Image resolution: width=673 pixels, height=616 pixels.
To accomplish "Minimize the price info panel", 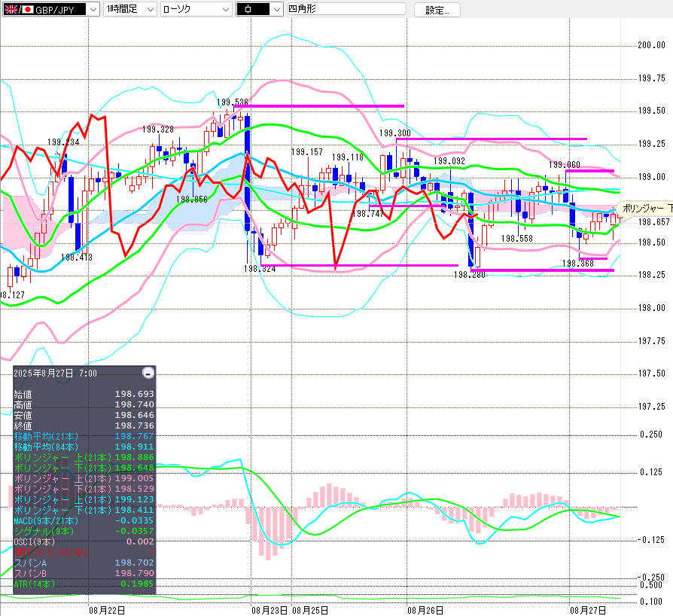I will pyautogui.click(x=148, y=373).
